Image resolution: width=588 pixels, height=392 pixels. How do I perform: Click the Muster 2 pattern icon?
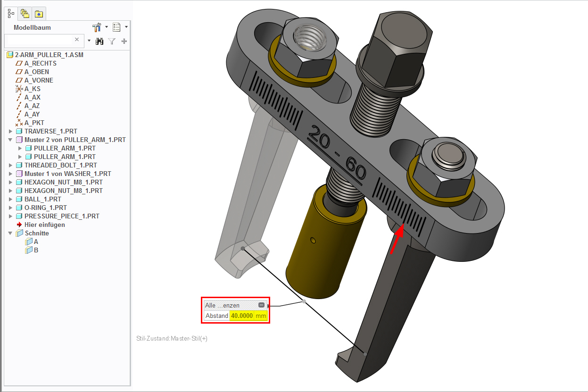(x=19, y=140)
